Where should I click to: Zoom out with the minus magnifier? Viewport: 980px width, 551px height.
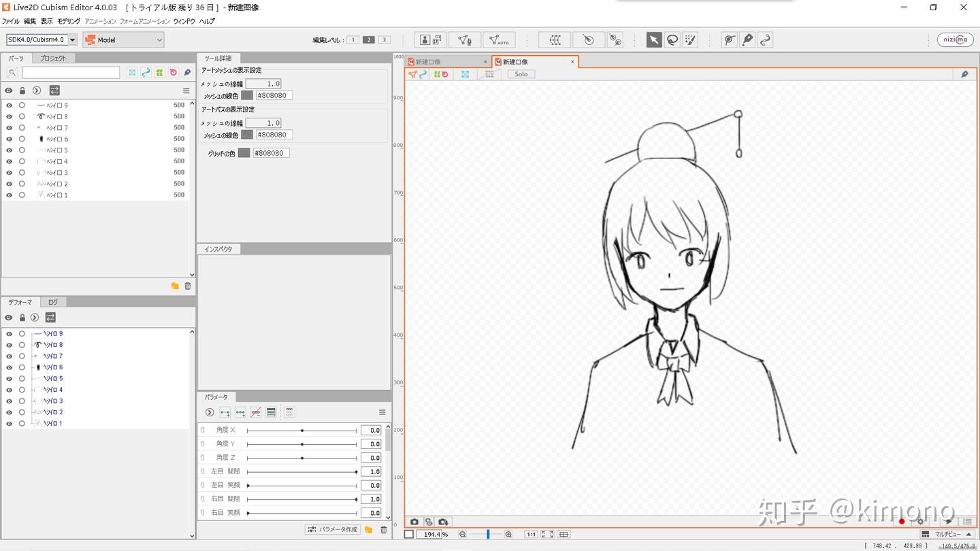pyautogui.click(x=463, y=535)
